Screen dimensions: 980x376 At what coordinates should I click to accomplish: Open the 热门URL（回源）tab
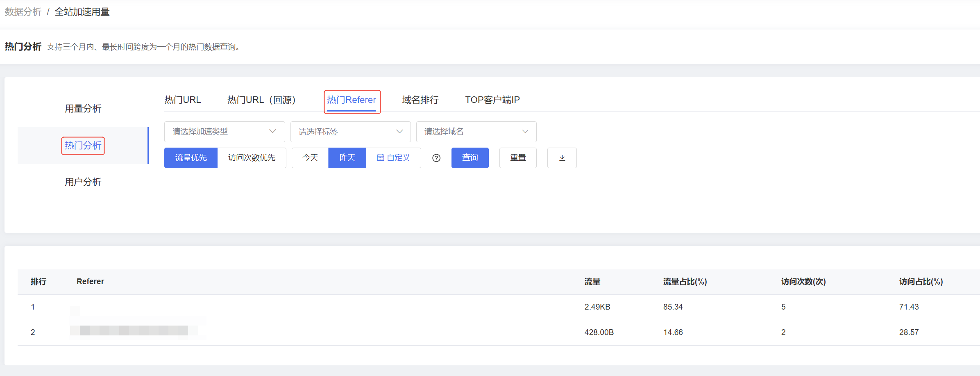pyautogui.click(x=261, y=100)
